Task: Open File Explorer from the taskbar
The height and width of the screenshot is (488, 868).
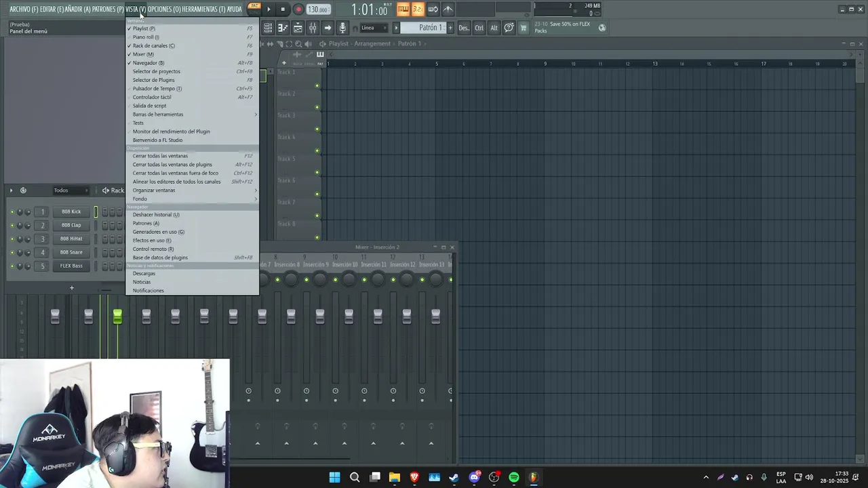Action: (394, 477)
